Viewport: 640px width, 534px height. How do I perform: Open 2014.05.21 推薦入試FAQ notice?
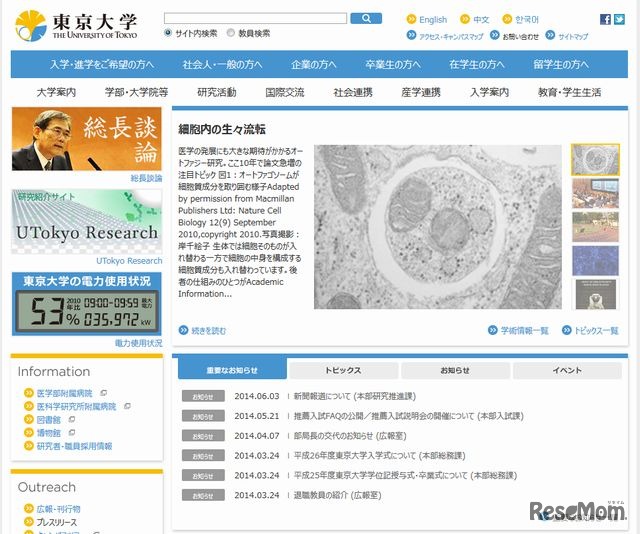(409, 416)
